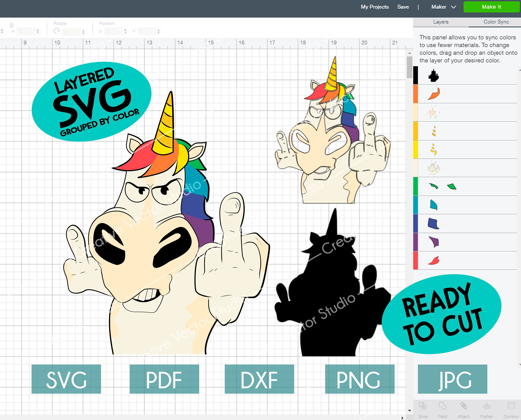Click the H height input field
Image resolution: width=521 pixels, height=420 pixels.
point(26,31)
